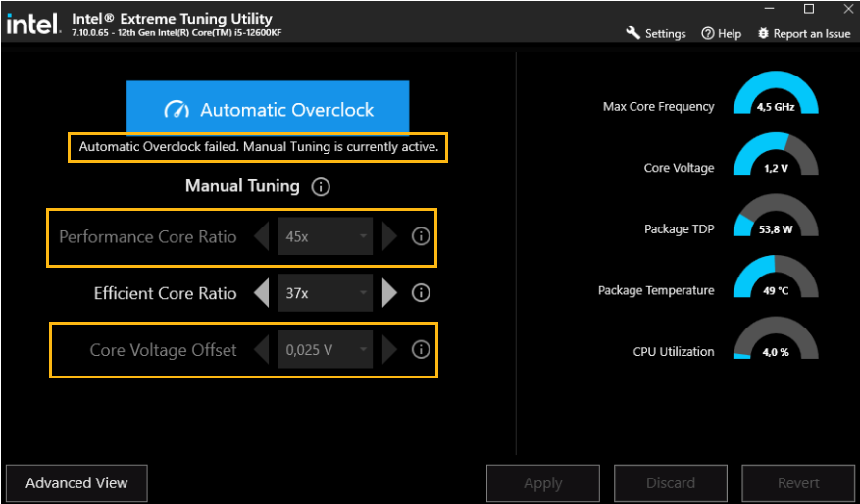Click the CPU Utilization gauge
Image resolution: width=860 pixels, height=504 pixels.
pos(776,339)
